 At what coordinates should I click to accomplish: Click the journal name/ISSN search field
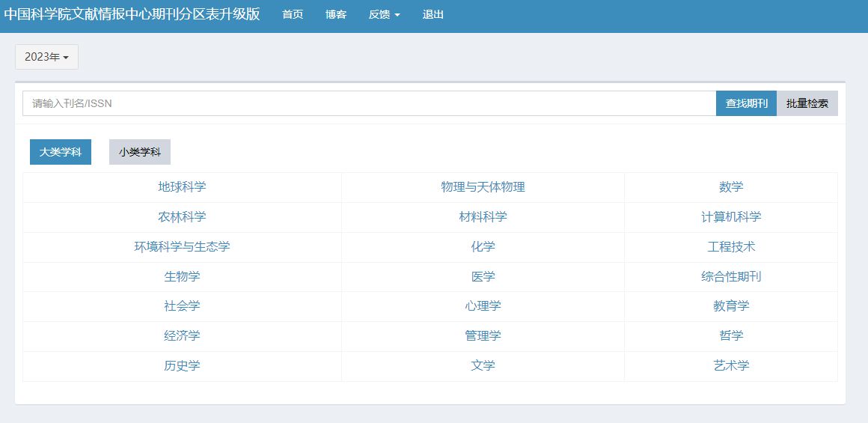click(x=369, y=103)
